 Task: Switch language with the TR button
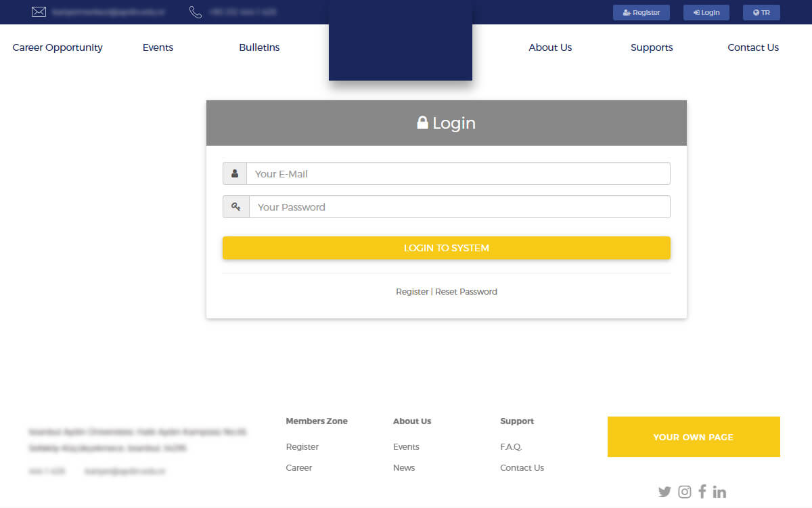click(x=761, y=12)
